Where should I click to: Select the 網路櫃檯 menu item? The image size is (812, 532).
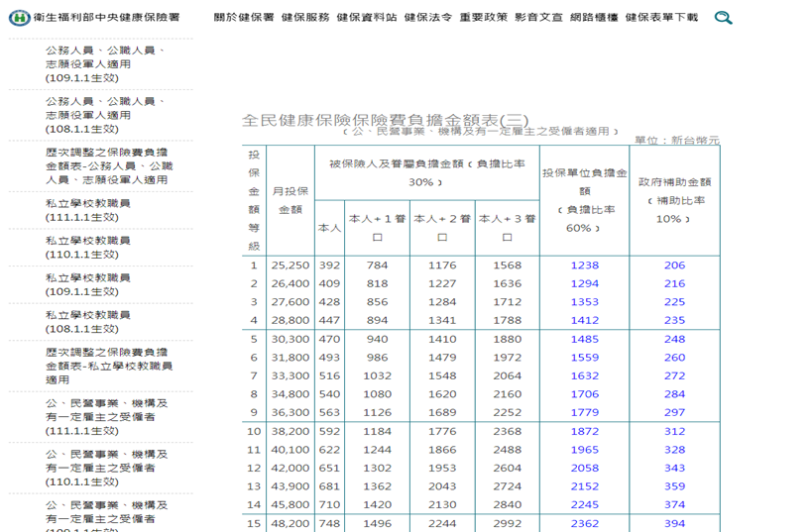[594, 18]
